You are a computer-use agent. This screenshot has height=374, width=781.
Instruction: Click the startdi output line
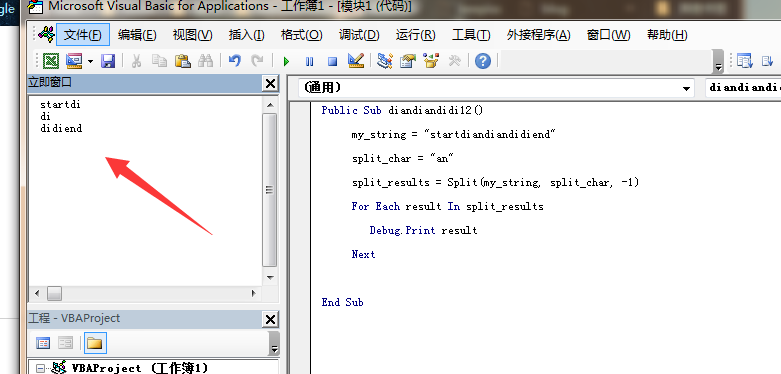60,105
